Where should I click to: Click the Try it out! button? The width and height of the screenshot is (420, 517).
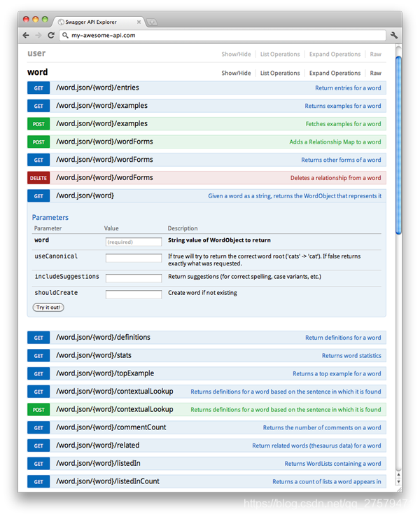48,308
